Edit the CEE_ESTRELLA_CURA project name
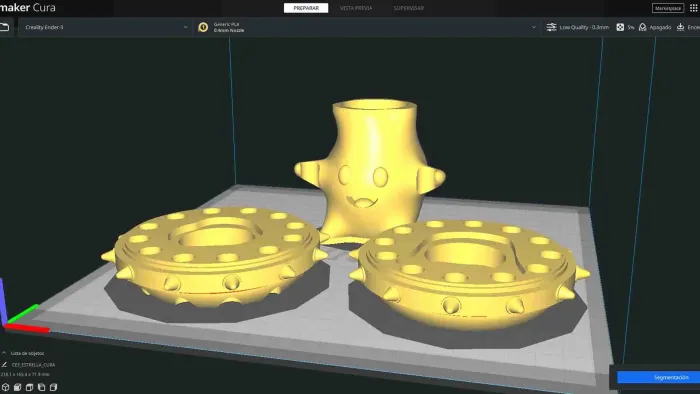This screenshot has height=394, width=700. pyautogui.click(x=33, y=365)
